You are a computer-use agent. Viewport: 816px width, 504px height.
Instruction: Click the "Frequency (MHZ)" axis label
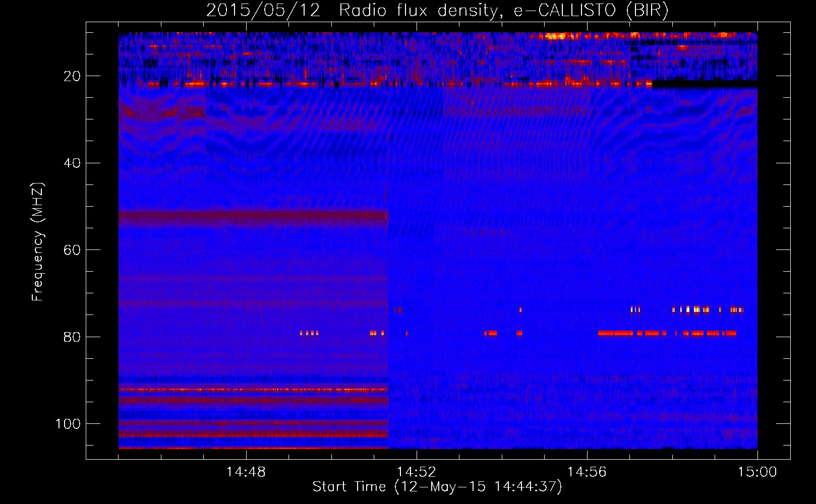(38, 241)
